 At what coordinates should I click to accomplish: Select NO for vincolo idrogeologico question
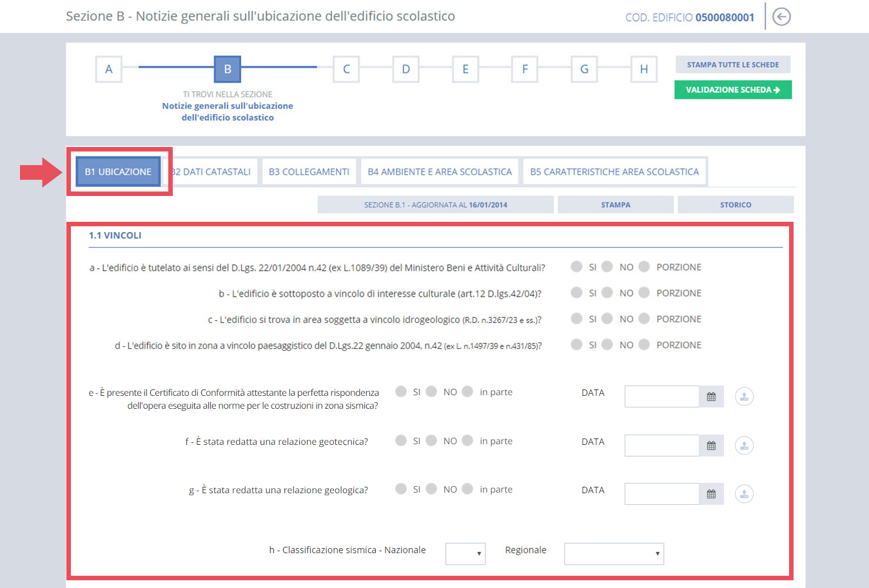(x=607, y=318)
